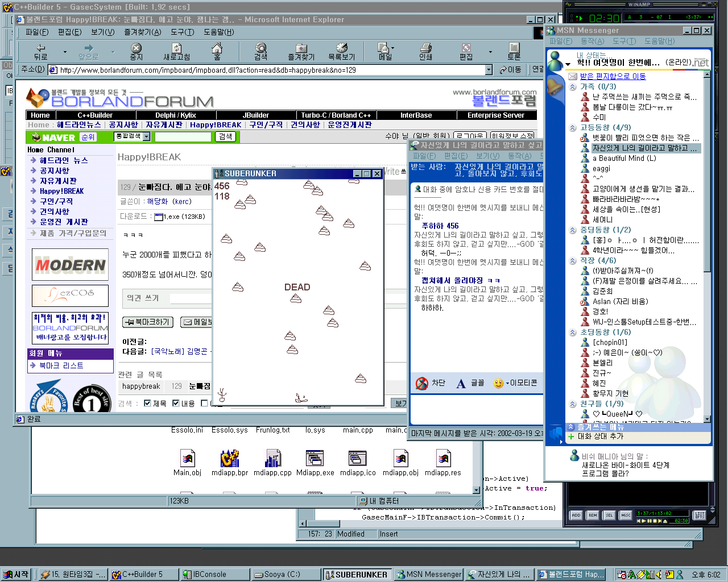
Task: Switch to the InterBase forum tab
Action: pos(416,115)
